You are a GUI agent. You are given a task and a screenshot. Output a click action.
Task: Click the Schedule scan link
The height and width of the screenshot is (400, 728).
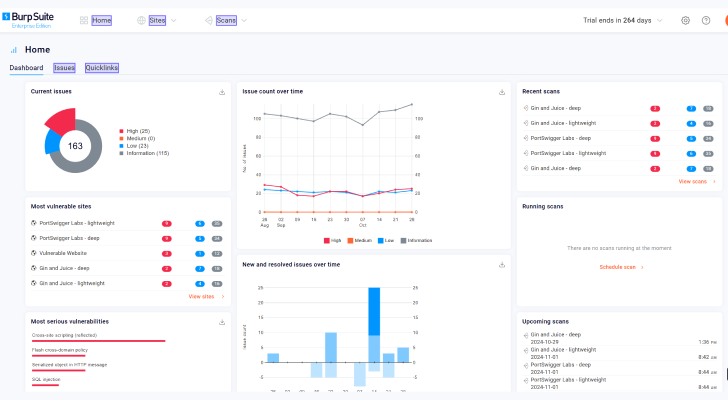click(x=618, y=267)
